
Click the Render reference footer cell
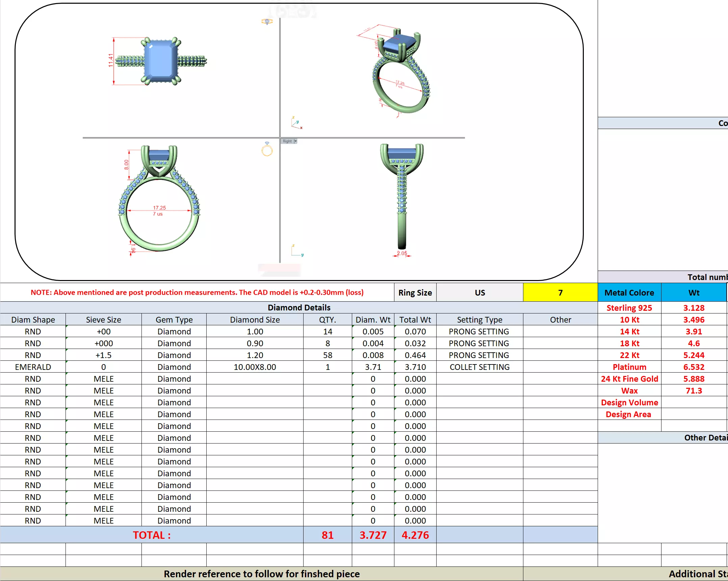point(261,574)
